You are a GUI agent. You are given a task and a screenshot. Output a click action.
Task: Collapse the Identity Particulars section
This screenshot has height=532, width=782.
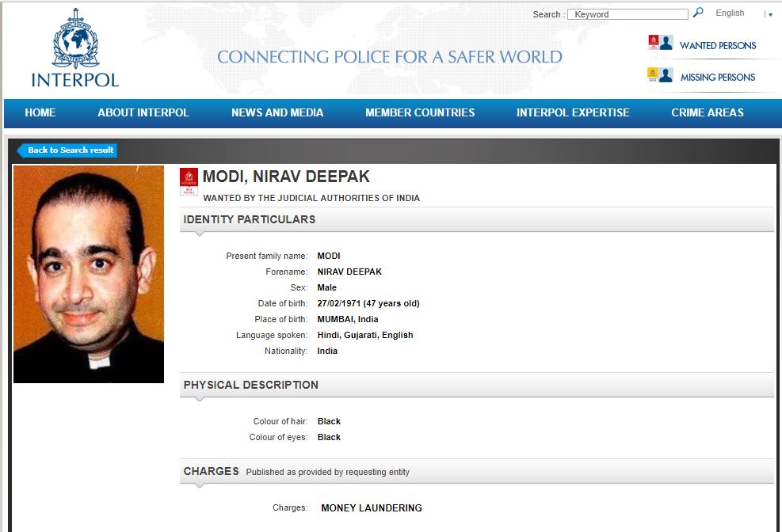tap(476, 219)
